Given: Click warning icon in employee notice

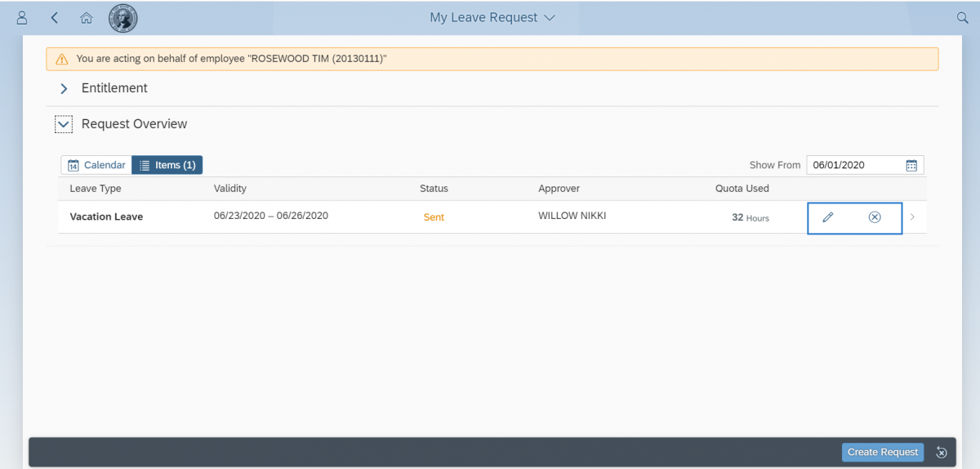Looking at the screenshot, I should pyautogui.click(x=62, y=59).
